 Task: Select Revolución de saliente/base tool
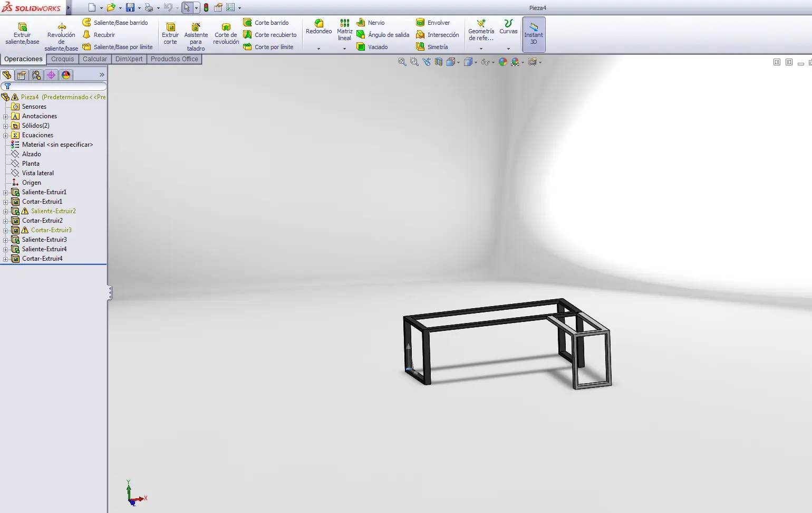pyautogui.click(x=61, y=37)
